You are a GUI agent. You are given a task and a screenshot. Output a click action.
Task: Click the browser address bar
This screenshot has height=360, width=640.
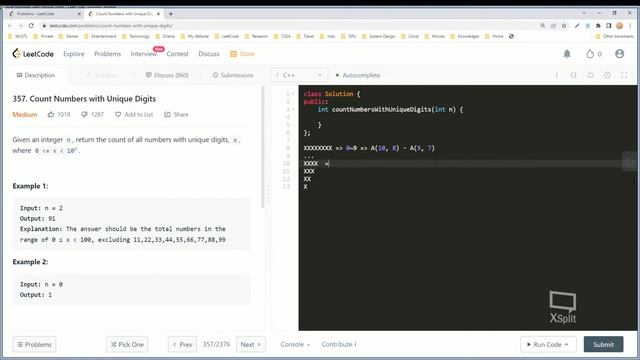pyautogui.click(x=286, y=25)
